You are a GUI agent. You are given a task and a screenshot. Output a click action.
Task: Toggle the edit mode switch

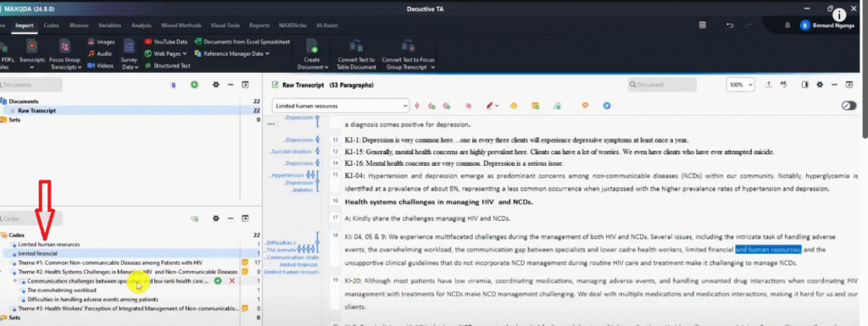coord(849,106)
